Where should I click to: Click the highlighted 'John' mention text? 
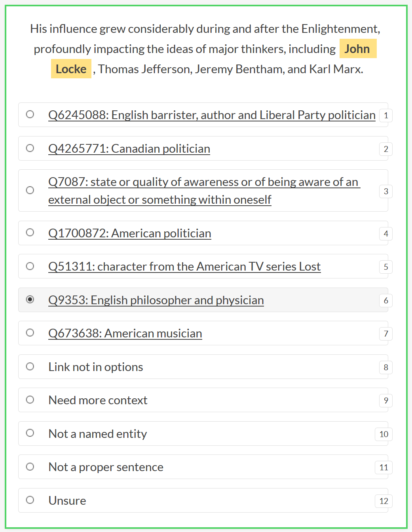[x=357, y=49]
